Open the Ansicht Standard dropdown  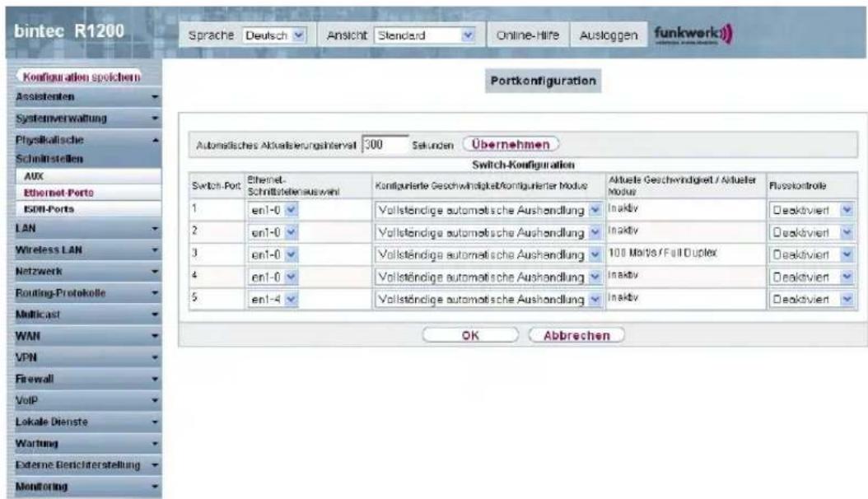(x=425, y=35)
